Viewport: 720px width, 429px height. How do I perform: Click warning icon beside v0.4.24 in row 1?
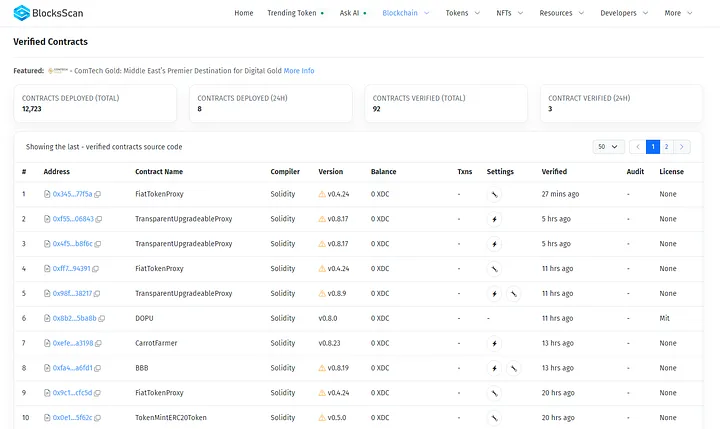point(322,194)
